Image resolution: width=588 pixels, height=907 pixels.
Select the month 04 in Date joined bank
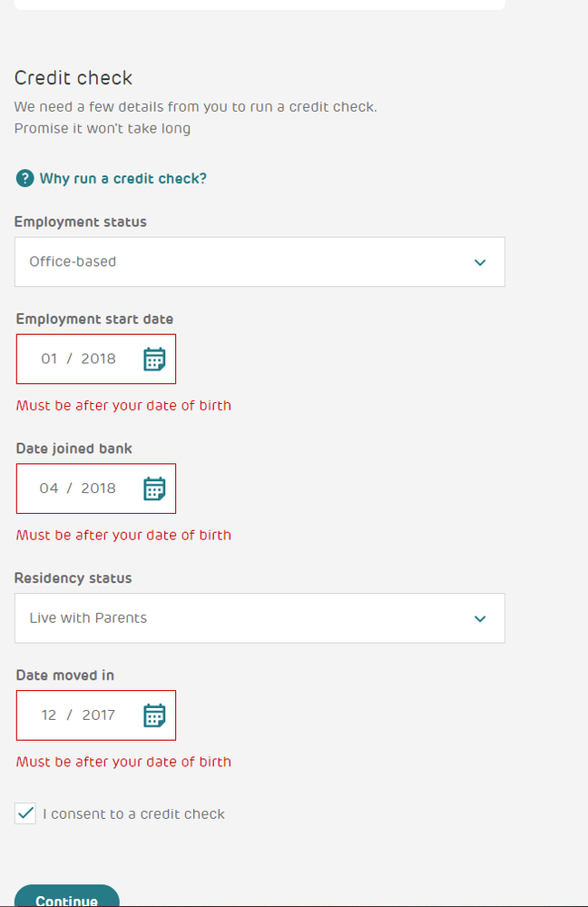(x=49, y=488)
